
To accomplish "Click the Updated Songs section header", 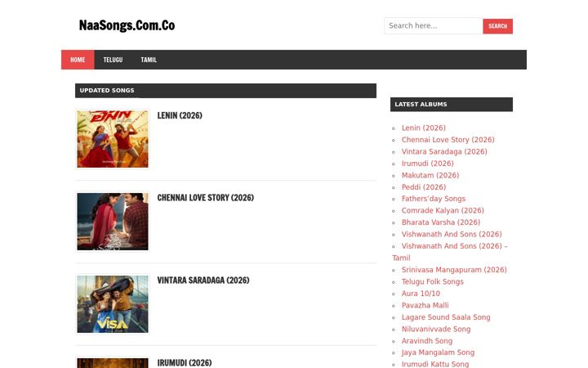I will tap(225, 91).
